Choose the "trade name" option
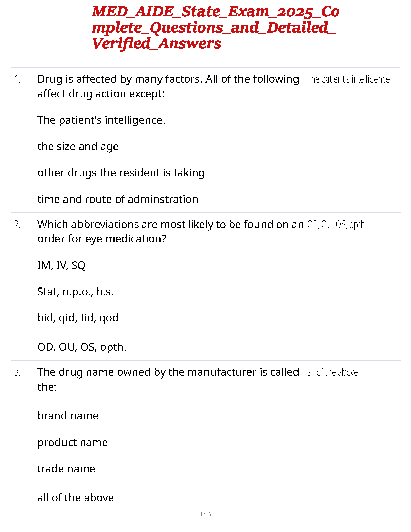 (66, 469)
